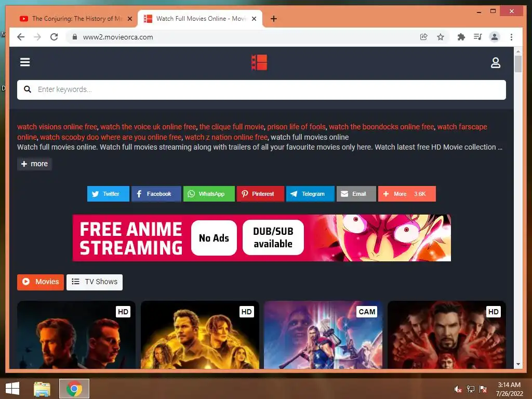Click the Enter keywords search field
This screenshot has width=532, height=399.
(x=262, y=89)
